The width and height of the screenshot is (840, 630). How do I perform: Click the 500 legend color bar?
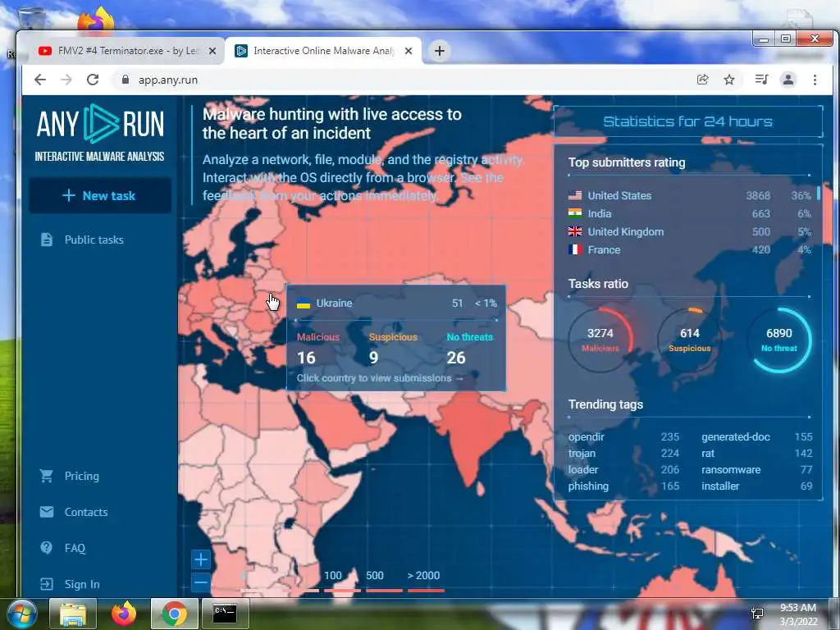pos(384,591)
